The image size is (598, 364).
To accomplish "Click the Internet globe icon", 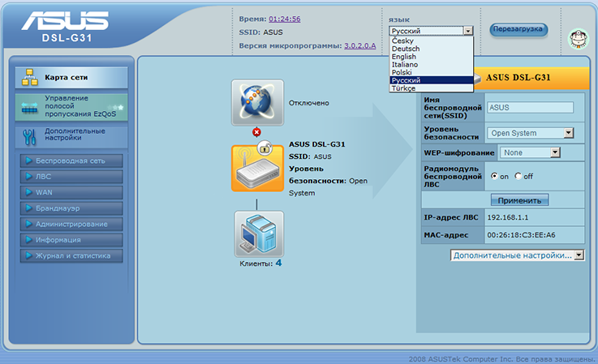I will point(257,102).
